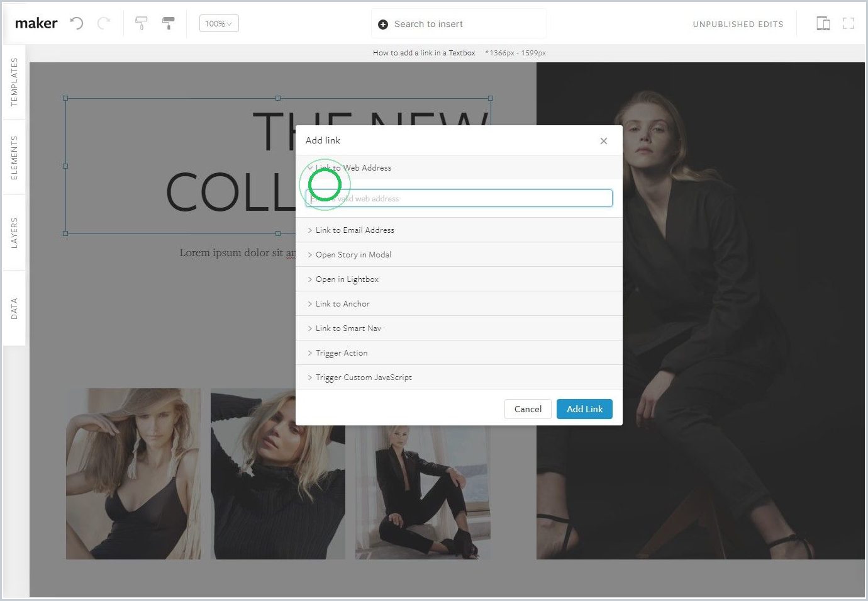Select the copy style paint roller icon

(x=142, y=23)
